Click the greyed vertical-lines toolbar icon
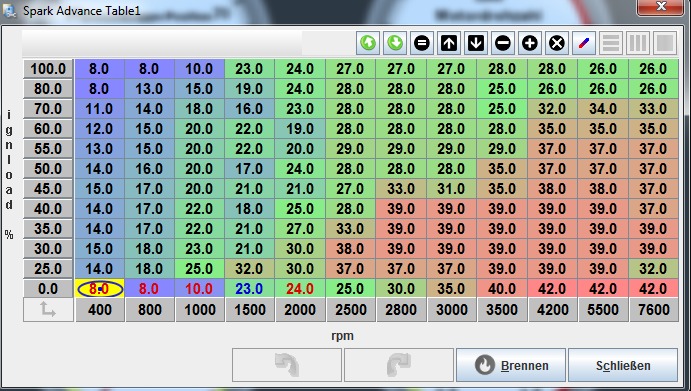Image resolution: width=691 pixels, height=391 pixels. (638, 43)
